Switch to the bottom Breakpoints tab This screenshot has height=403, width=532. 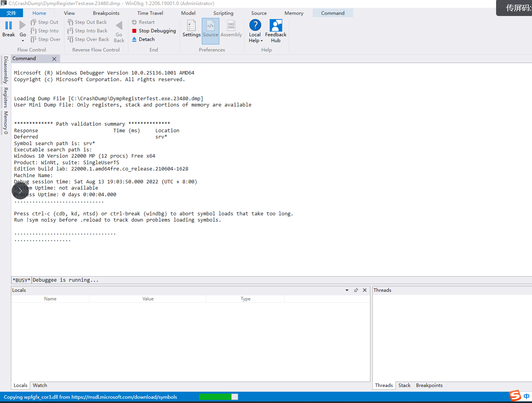click(x=429, y=385)
